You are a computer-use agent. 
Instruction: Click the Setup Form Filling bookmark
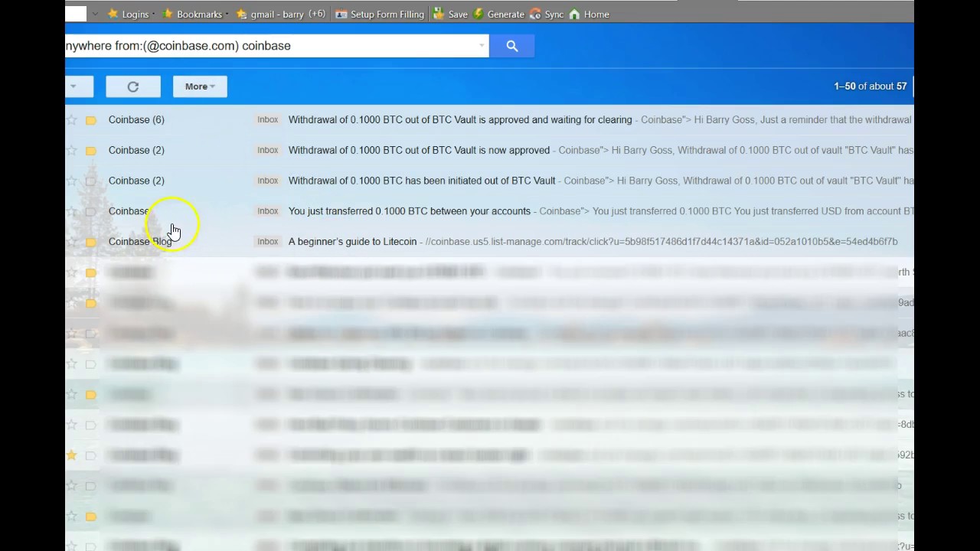[379, 15]
